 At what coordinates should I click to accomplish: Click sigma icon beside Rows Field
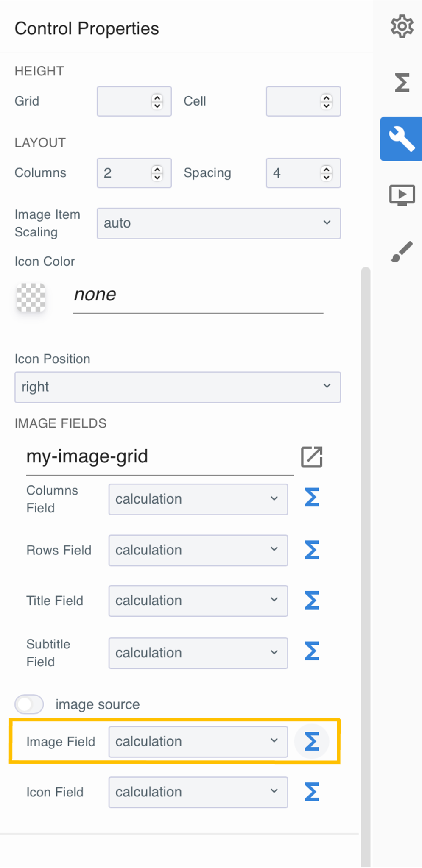(312, 550)
